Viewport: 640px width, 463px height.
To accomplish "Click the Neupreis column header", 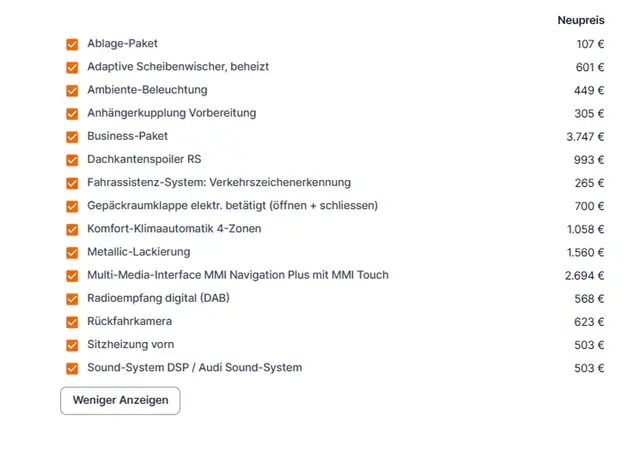I will tap(581, 20).
